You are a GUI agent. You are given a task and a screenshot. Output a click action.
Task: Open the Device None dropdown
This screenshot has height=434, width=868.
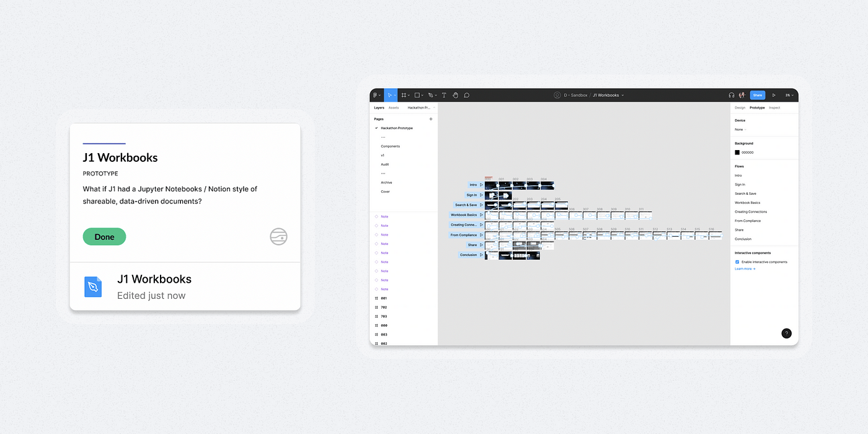click(740, 130)
